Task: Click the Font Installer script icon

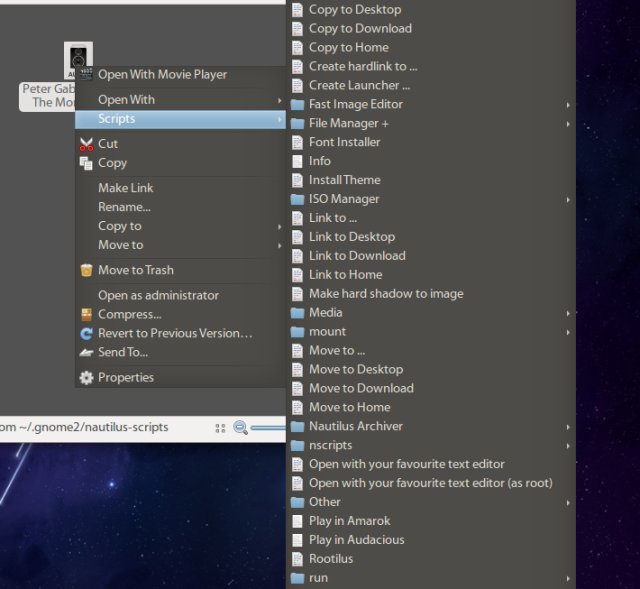Action: click(297, 142)
